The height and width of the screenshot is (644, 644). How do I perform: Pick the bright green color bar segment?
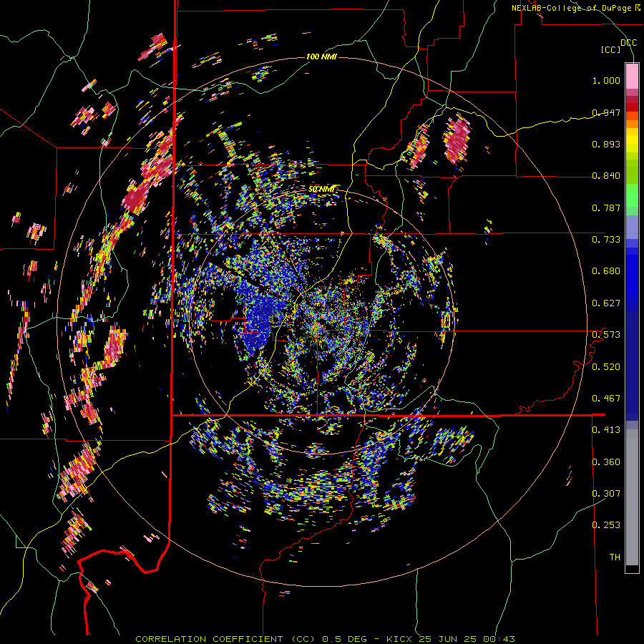point(632,195)
